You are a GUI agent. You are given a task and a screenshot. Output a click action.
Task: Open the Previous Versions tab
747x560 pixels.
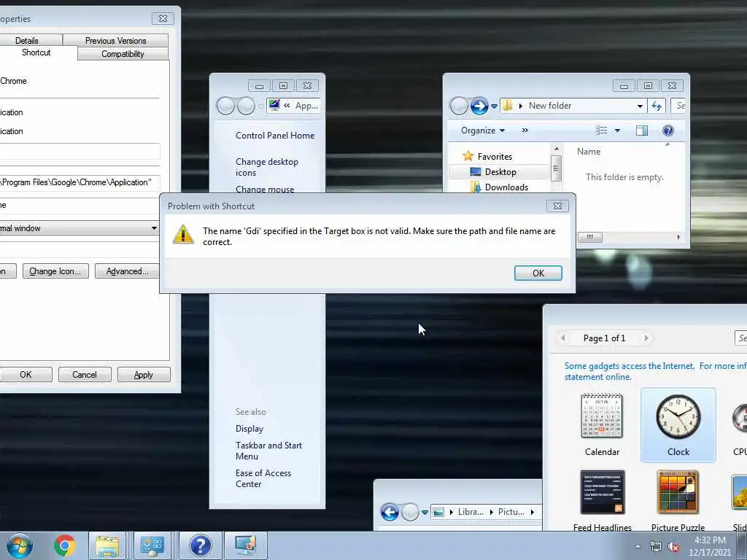click(116, 41)
